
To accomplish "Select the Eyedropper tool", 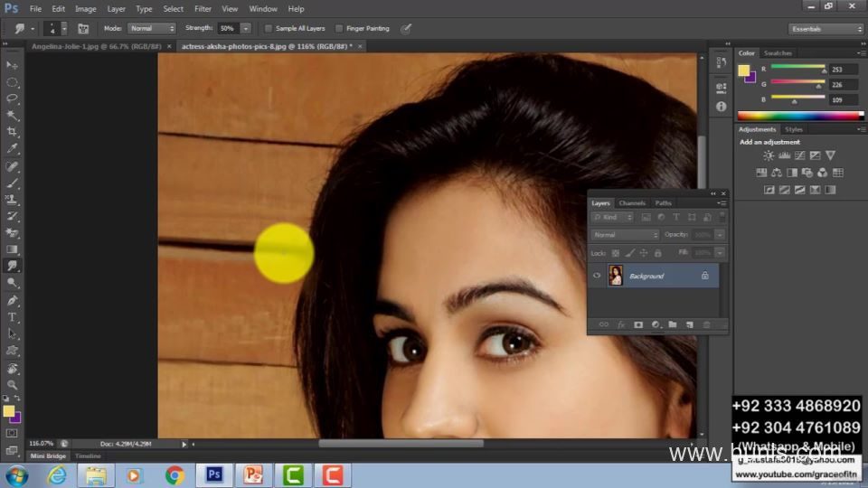I will [x=12, y=148].
